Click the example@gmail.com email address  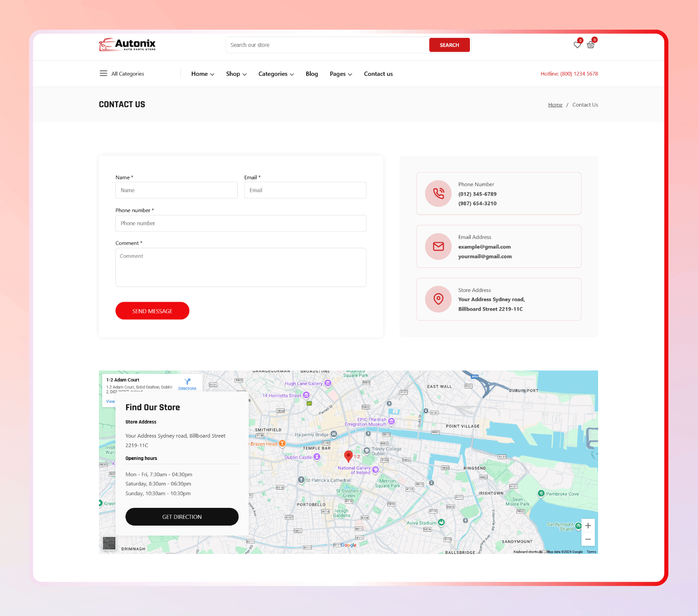coord(484,247)
